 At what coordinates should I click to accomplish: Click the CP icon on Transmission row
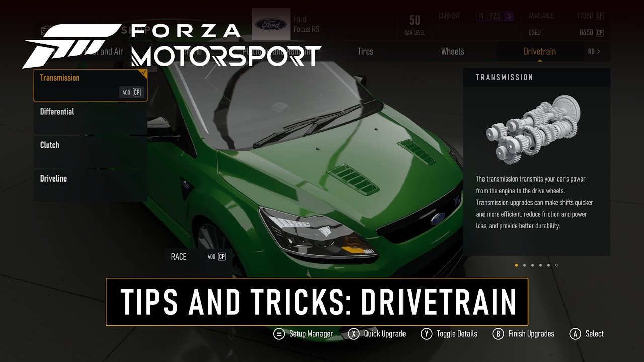pyautogui.click(x=137, y=93)
